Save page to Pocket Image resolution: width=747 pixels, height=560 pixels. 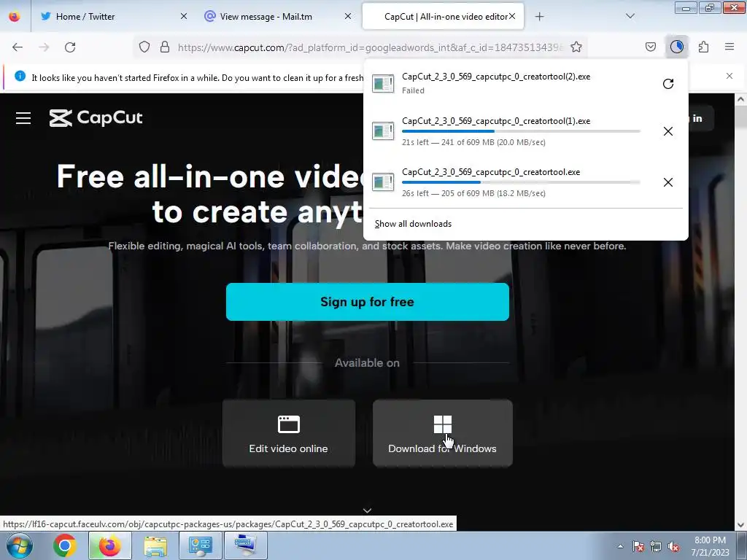point(650,47)
